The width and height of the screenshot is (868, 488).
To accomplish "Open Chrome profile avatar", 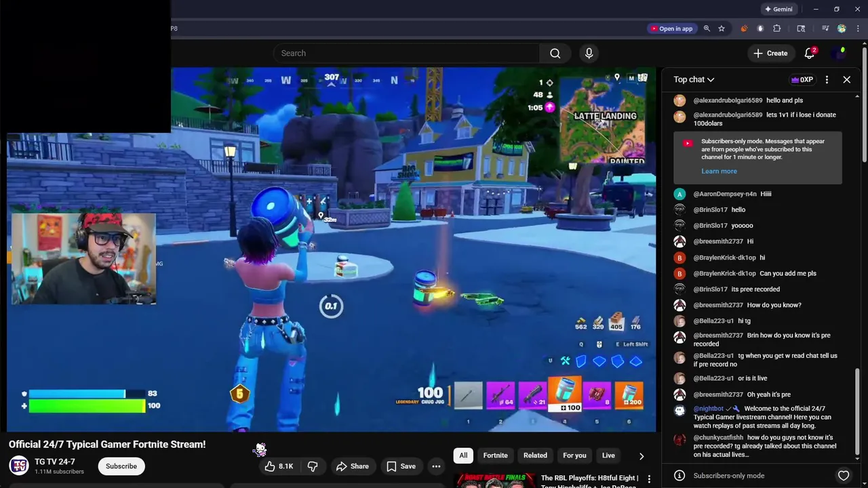I will pyautogui.click(x=842, y=28).
